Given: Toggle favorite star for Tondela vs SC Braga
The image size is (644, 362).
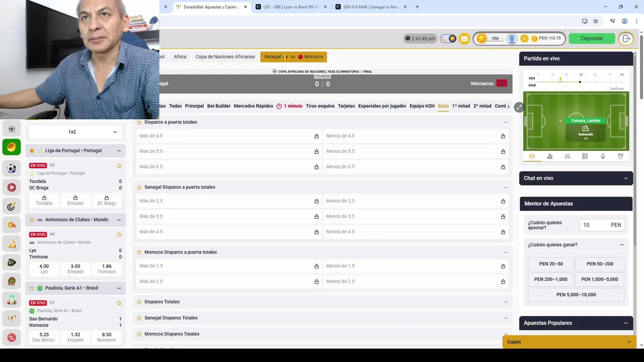Looking at the screenshot, I should [x=119, y=165].
